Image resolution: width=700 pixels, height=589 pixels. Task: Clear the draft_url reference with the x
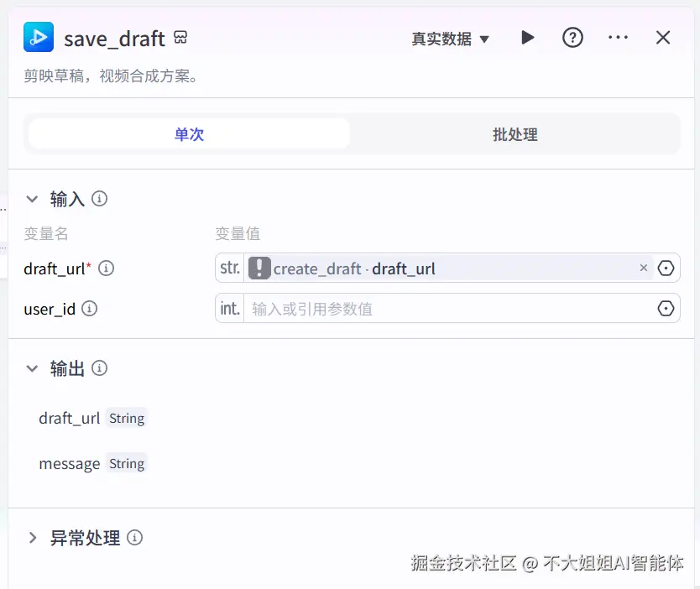point(643,268)
